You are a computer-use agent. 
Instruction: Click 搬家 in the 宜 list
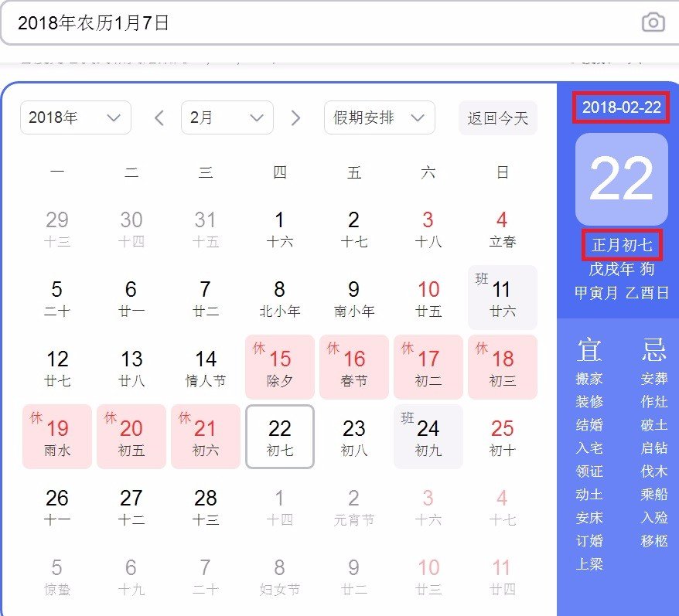[x=590, y=379]
